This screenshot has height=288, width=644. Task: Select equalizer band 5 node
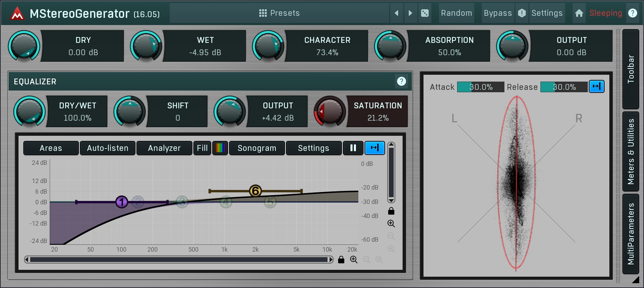[270, 202]
